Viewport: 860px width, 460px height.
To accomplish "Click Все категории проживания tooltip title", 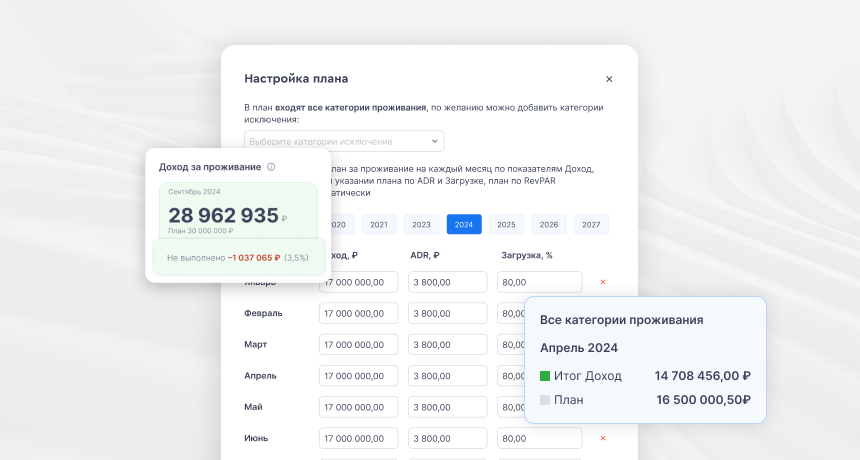I will (621, 320).
